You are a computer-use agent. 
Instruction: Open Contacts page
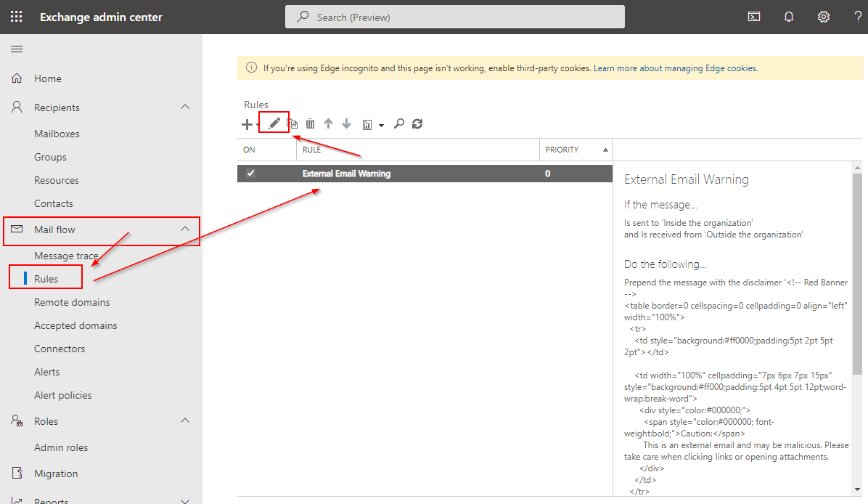(x=54, y=203)
